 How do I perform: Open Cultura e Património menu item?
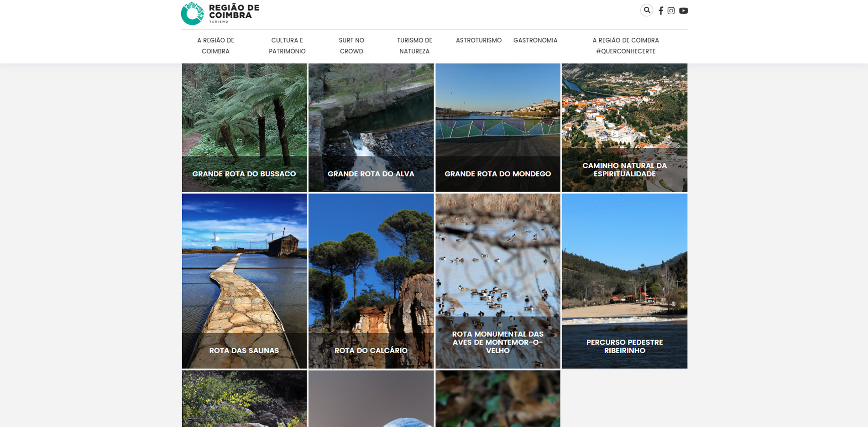(x=287, y=46)
